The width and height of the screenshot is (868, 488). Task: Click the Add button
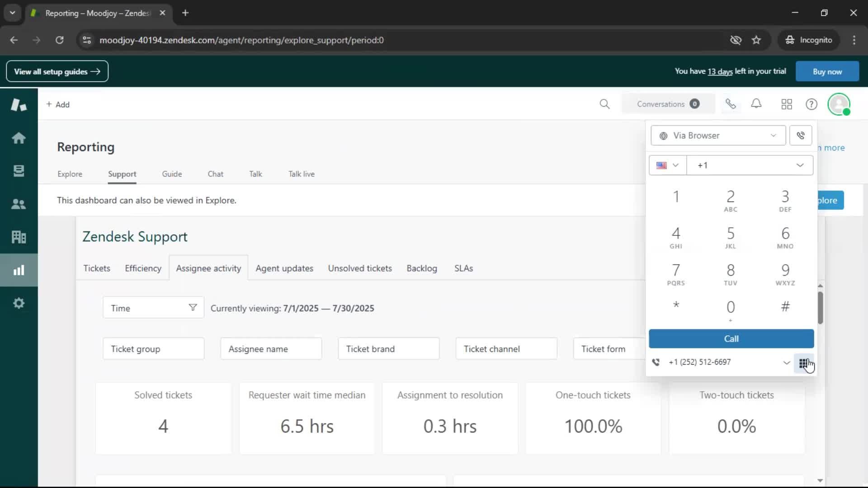pyautogui.click(x=58, y=104)
